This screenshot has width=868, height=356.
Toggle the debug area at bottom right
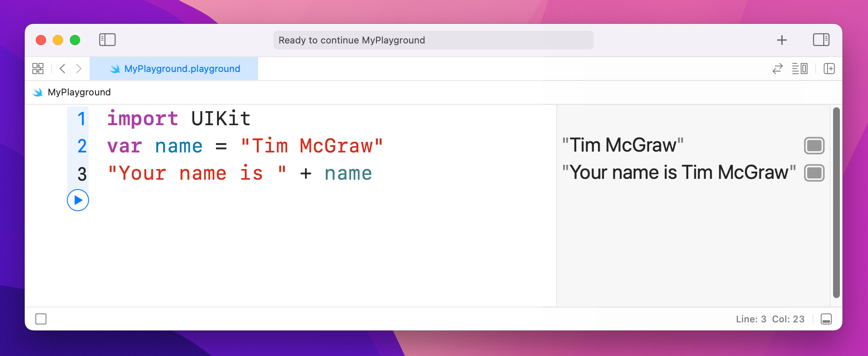[x=826, y=319]
